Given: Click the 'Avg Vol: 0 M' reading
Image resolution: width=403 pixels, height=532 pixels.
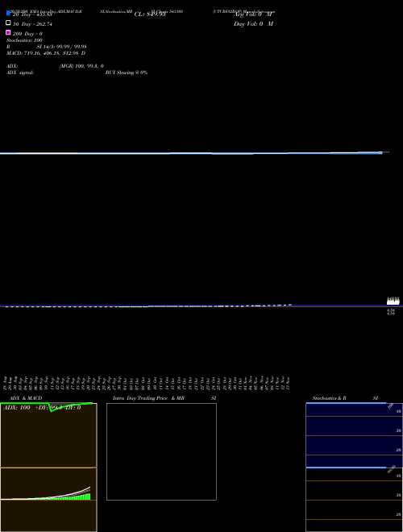Looking at the screenshot, I should click(253, 15).
